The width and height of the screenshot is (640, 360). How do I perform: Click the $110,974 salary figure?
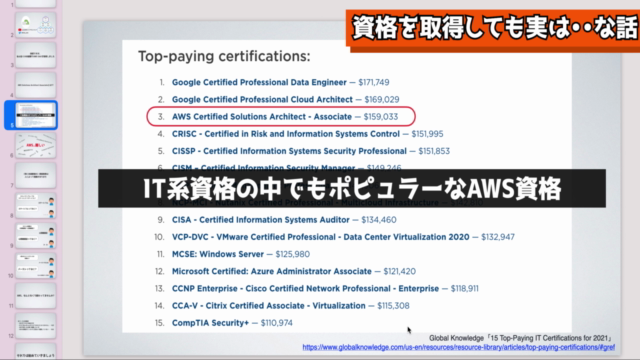(277, 323)
